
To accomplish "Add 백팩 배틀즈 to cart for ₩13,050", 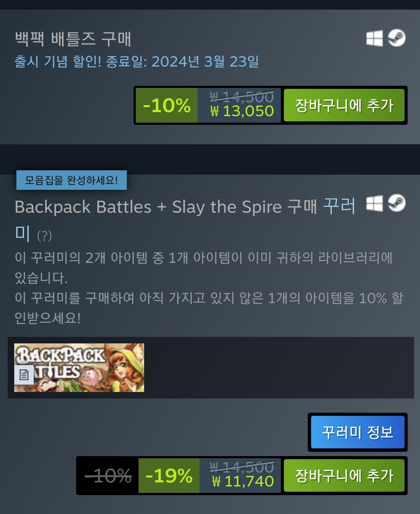I will (x=344, y=105).
